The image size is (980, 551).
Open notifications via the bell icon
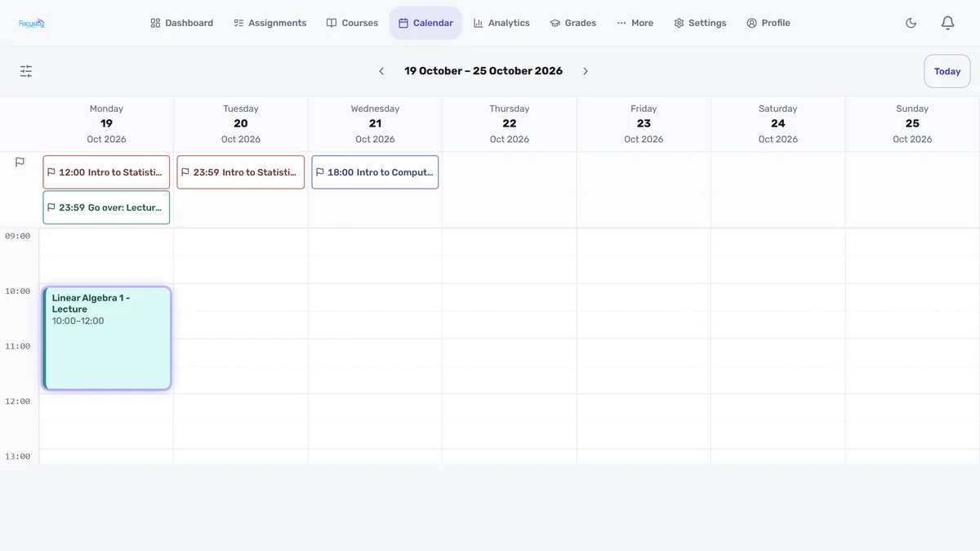point(947,23)
